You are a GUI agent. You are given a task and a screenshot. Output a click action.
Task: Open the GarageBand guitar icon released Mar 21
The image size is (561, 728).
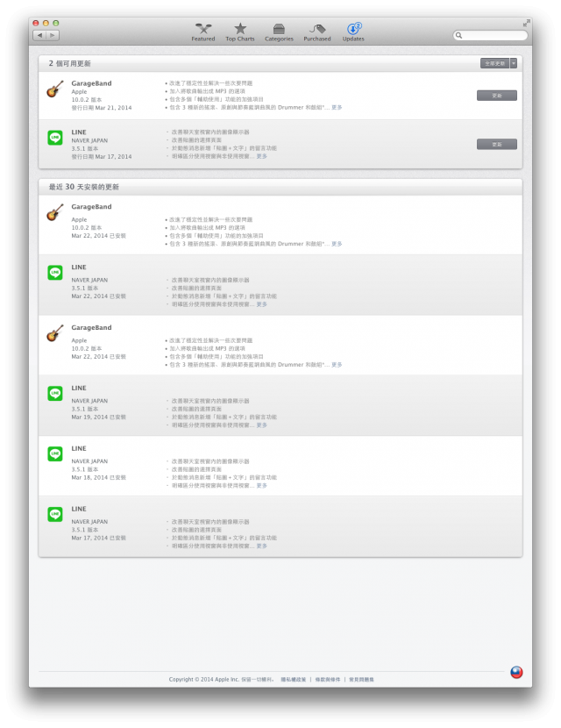[55, 89]
